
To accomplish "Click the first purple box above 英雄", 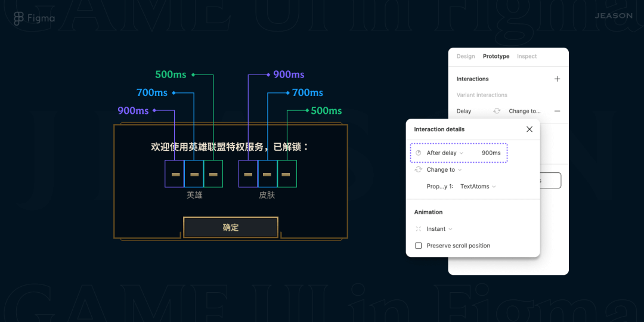I will [175, 174].
